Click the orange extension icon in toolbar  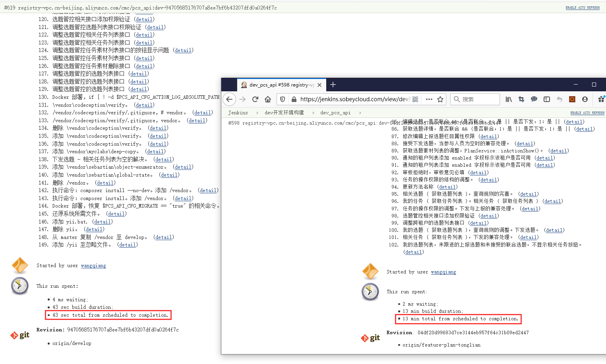point(572,99)
